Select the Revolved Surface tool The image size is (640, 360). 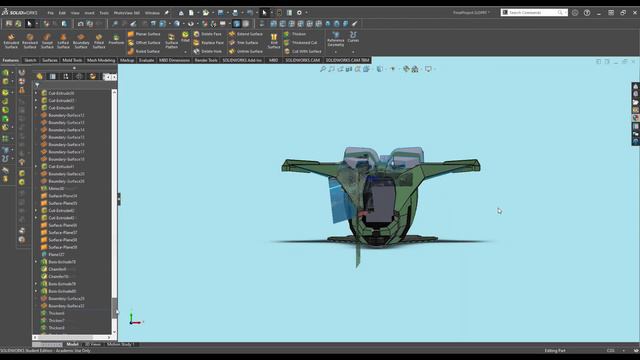point(29,41)
